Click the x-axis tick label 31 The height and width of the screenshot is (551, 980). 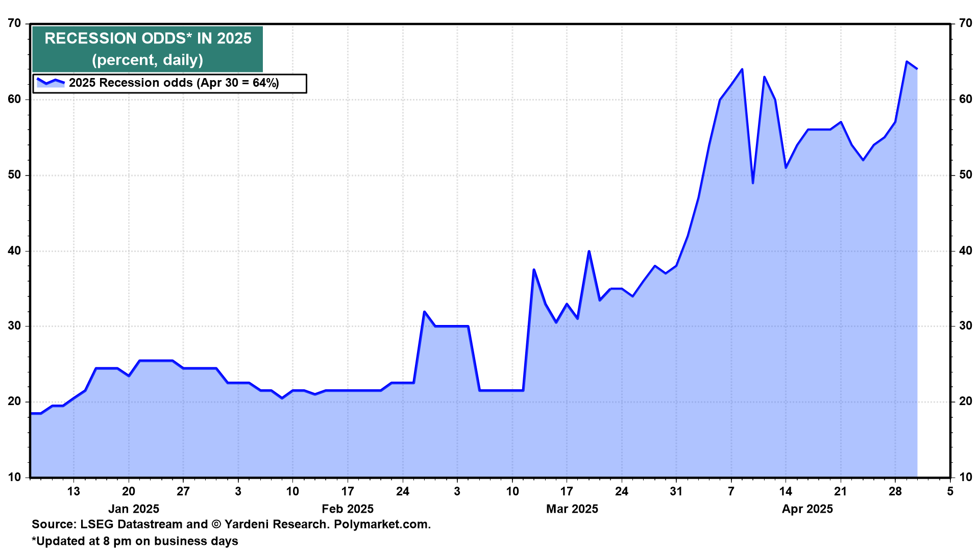(x=676, y=491)
